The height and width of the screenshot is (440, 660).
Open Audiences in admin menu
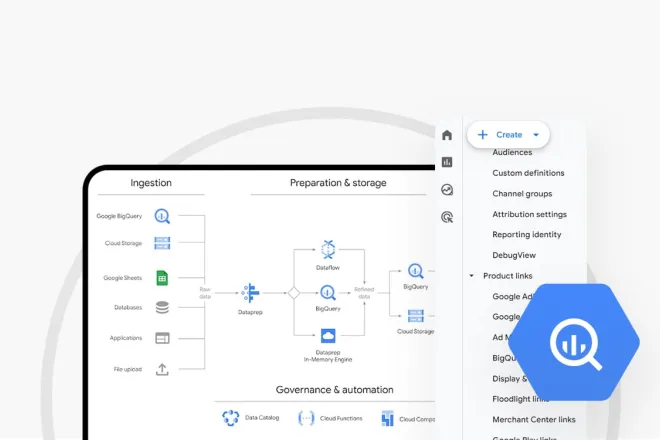point(512,153)
